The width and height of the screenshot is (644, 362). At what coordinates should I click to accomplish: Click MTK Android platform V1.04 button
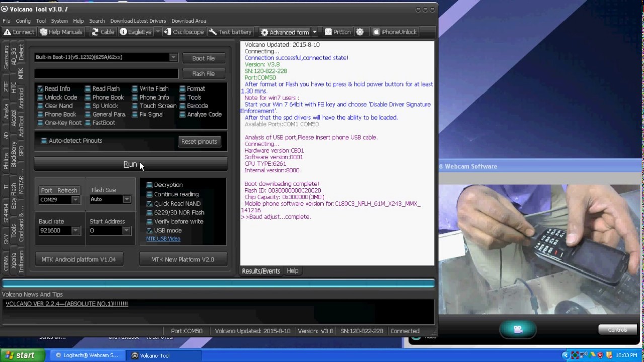[78, 260]
